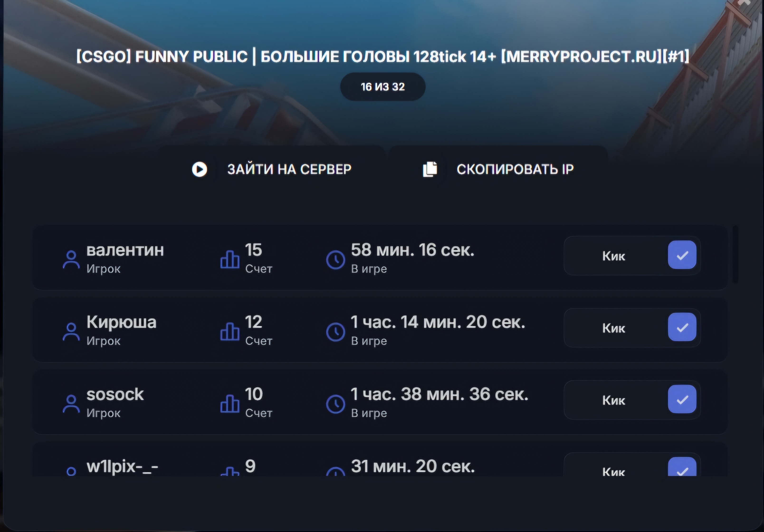Click the score chart icon for sosock
Screen dimensions: 764x532
229,404
